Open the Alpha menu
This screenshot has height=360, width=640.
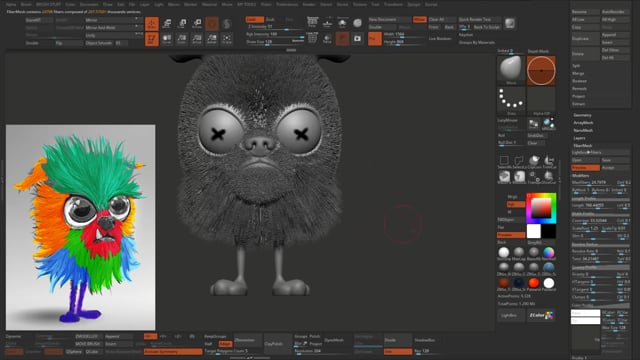[11, 4]
